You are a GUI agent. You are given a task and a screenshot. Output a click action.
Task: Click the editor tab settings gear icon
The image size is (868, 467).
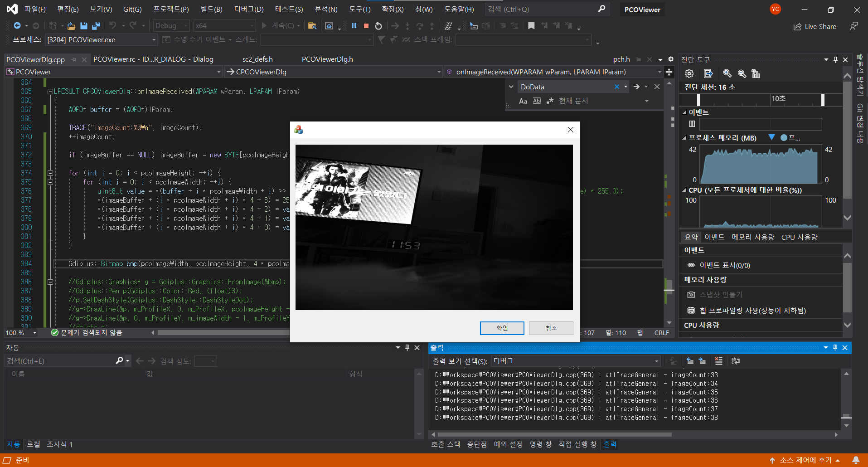(x=671, y=59)
